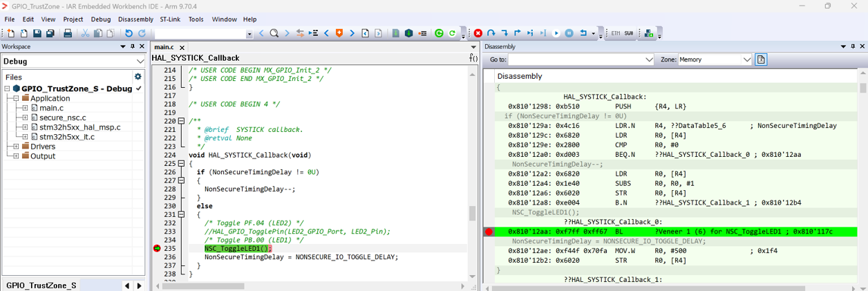This screenshot has height=291, width=868.
Task: Click the Run to Cursor icon
Action: 543,33
